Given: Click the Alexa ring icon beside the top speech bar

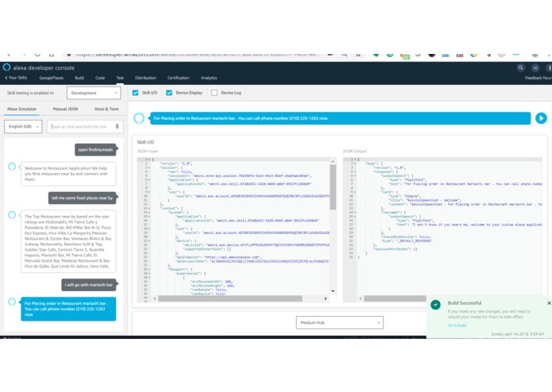Looking at the screenshot, I should [139, 118].
